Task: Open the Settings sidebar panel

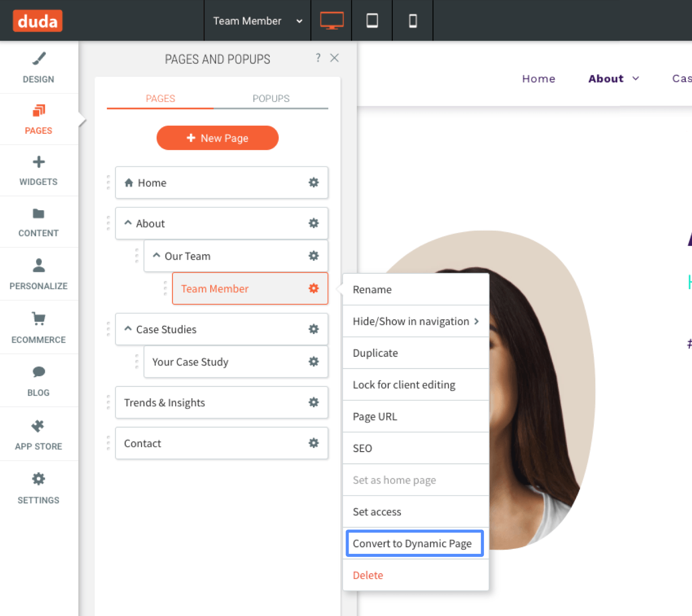Action: click(39, 488)
